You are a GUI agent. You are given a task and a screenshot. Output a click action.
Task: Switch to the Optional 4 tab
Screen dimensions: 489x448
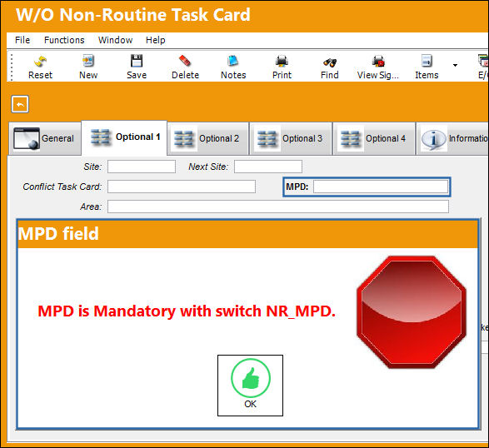(374, 139)
